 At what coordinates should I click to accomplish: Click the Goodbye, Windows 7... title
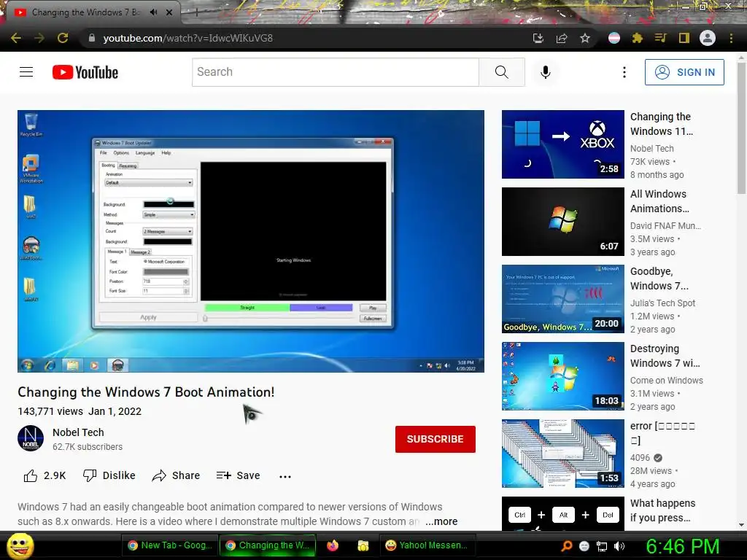(659, 279)
